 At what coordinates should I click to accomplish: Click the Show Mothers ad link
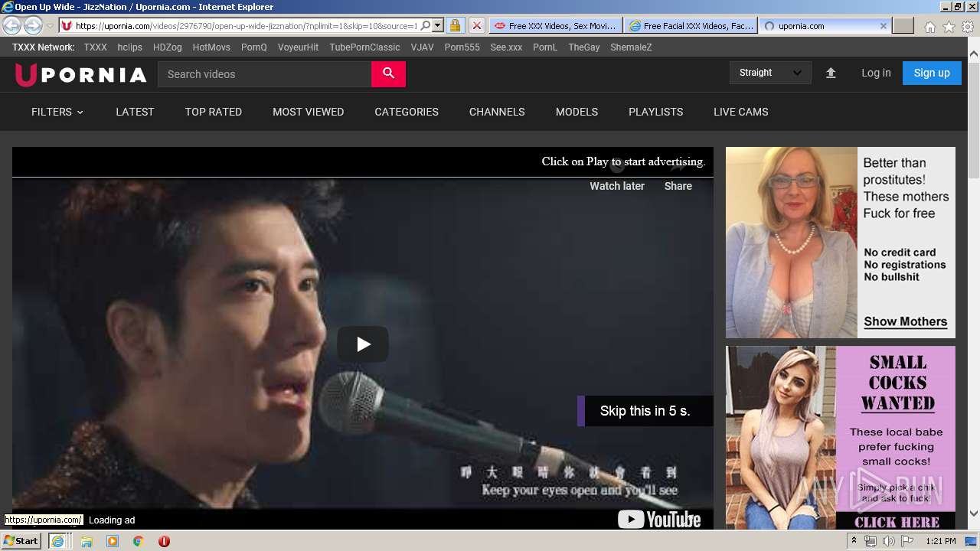(905, 321)
